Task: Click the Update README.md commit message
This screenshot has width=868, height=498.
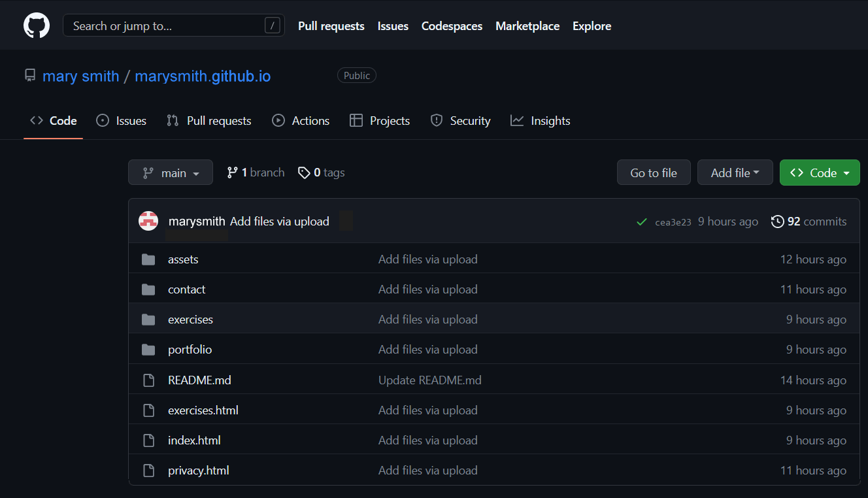Action: (x=430, y=380)
